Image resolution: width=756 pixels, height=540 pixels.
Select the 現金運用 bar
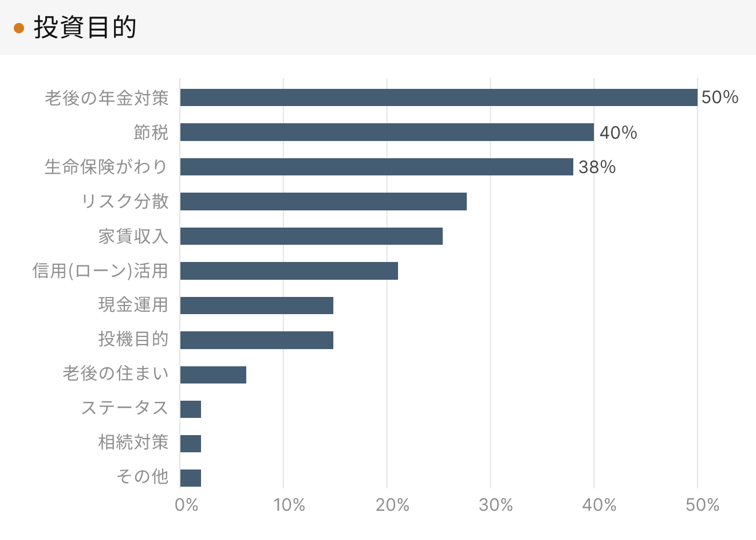click(x=257, y=306)
